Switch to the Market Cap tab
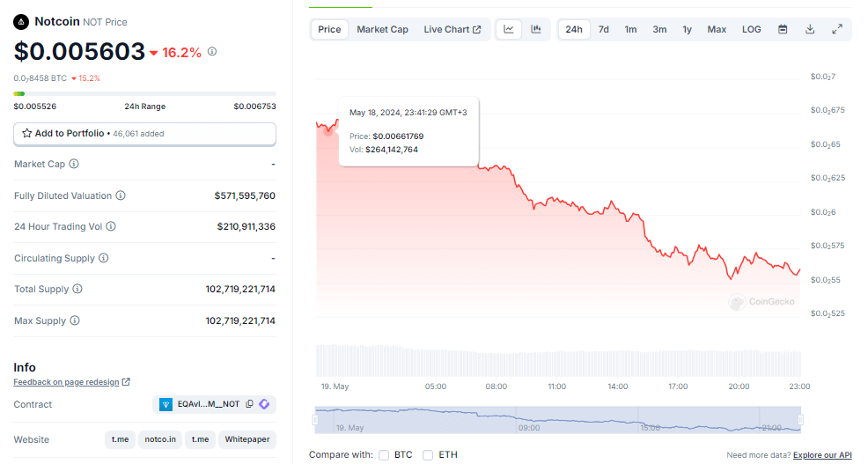This screenshot has width=868, height=464. [382, 29]
